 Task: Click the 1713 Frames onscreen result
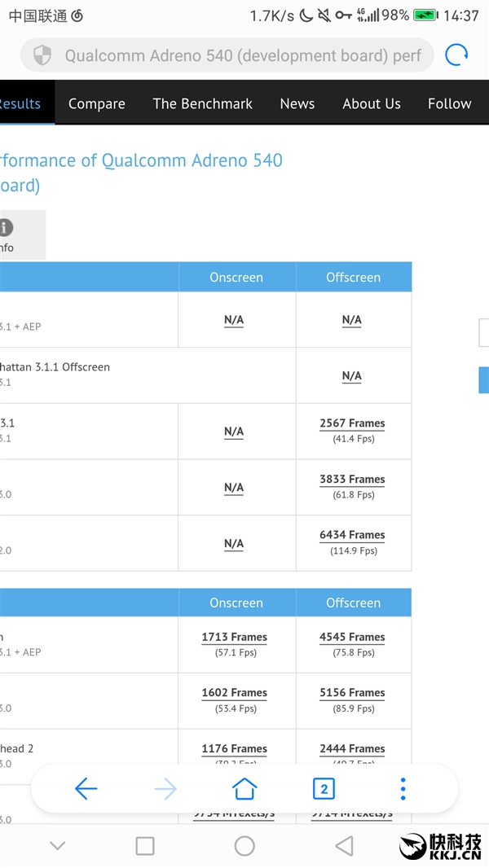point(234,638)
